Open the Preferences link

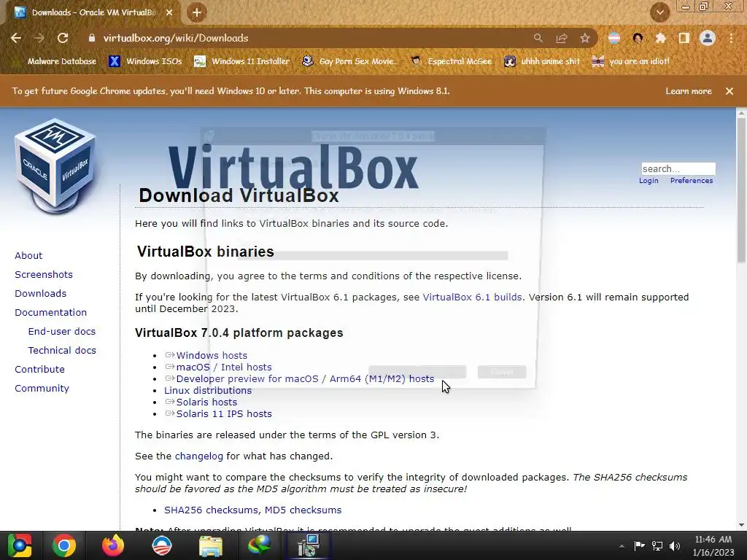tap(692, 181)
